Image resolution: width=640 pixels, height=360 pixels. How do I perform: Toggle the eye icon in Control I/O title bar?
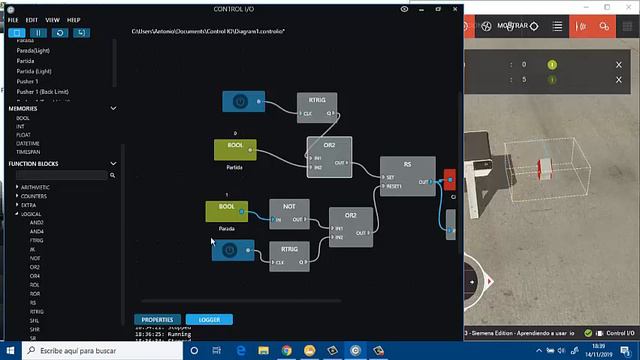click(404, 9)
